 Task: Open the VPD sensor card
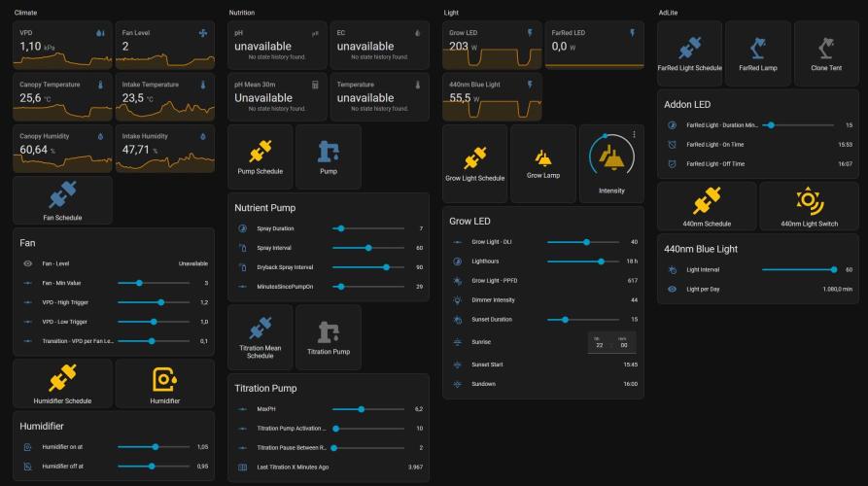pyautogui.click(x=62, y=46)
